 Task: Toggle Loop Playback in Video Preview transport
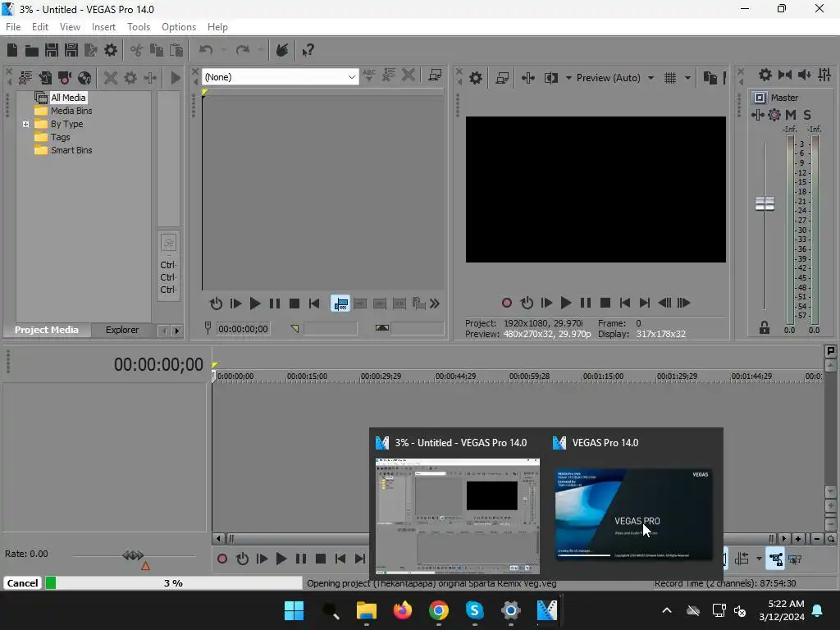(527, 303)
